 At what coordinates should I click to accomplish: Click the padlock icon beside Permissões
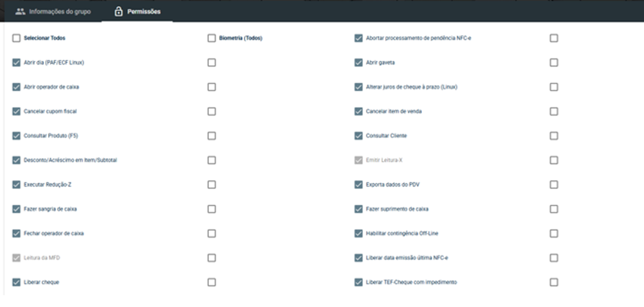[x=119, y=12]
